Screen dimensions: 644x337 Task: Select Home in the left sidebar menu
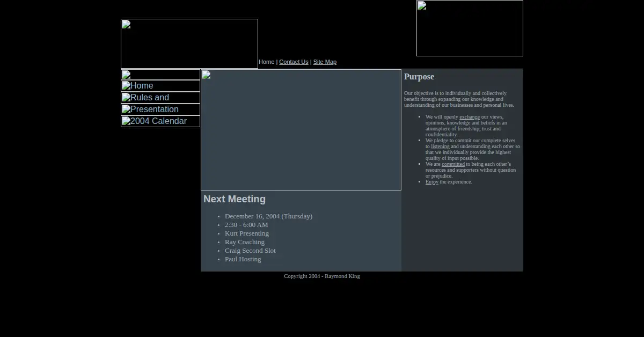pyautogui.click(x=160, y=86)
